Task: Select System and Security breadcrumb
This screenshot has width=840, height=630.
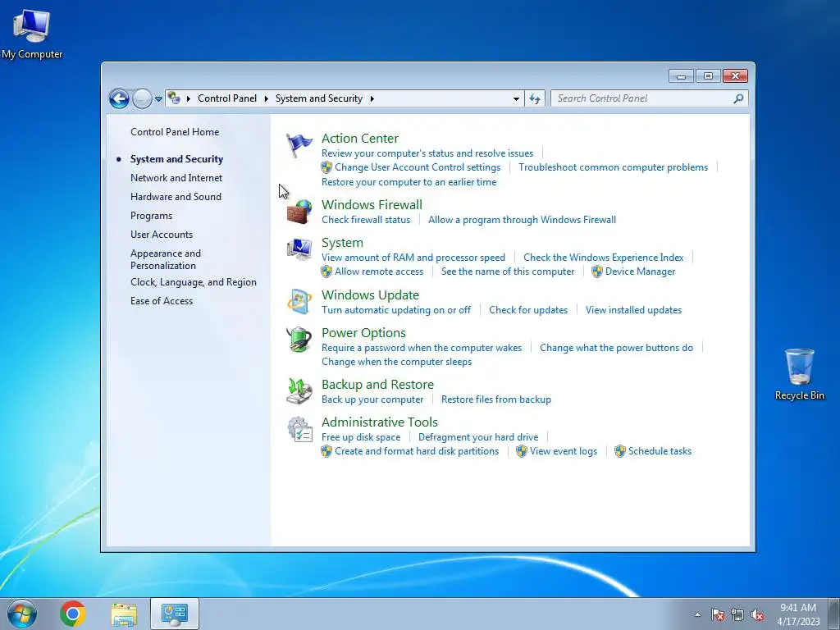Action: pyautogui.click(x=319, y=98)
